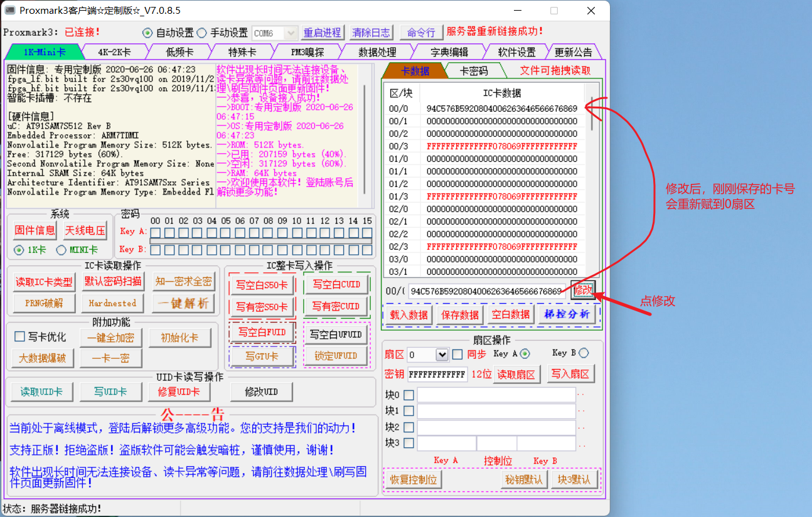Open the COM6 port dropdown

tap(275, 33)
